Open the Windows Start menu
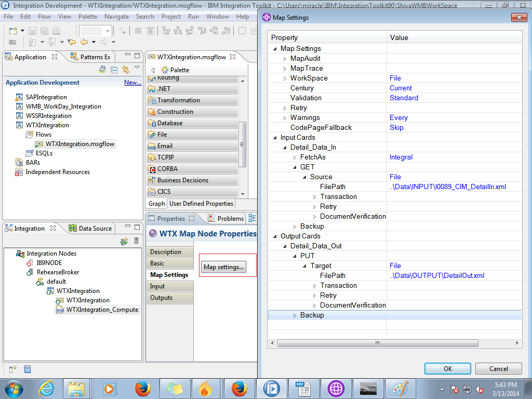The image size is (532, 399). pos(14,389)
